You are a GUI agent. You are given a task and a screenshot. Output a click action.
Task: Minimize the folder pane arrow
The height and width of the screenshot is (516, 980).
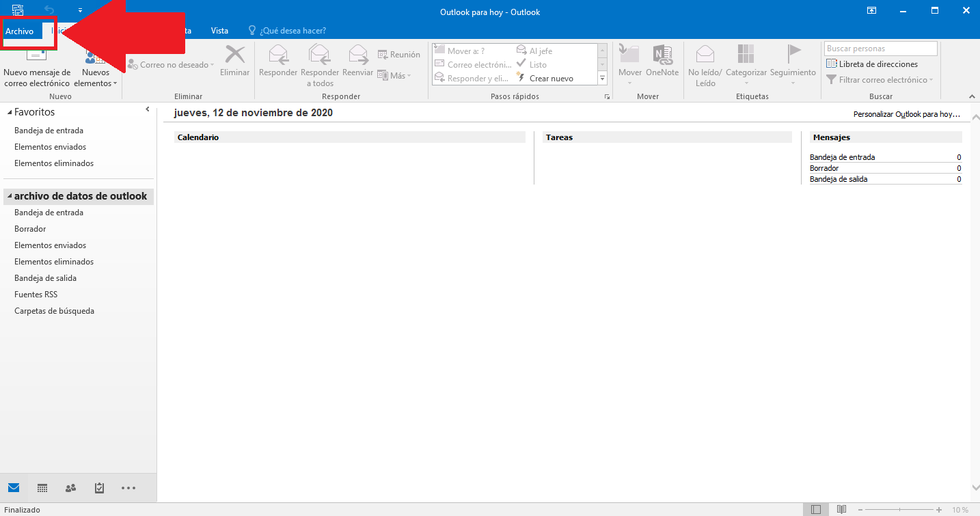[148, 110]
